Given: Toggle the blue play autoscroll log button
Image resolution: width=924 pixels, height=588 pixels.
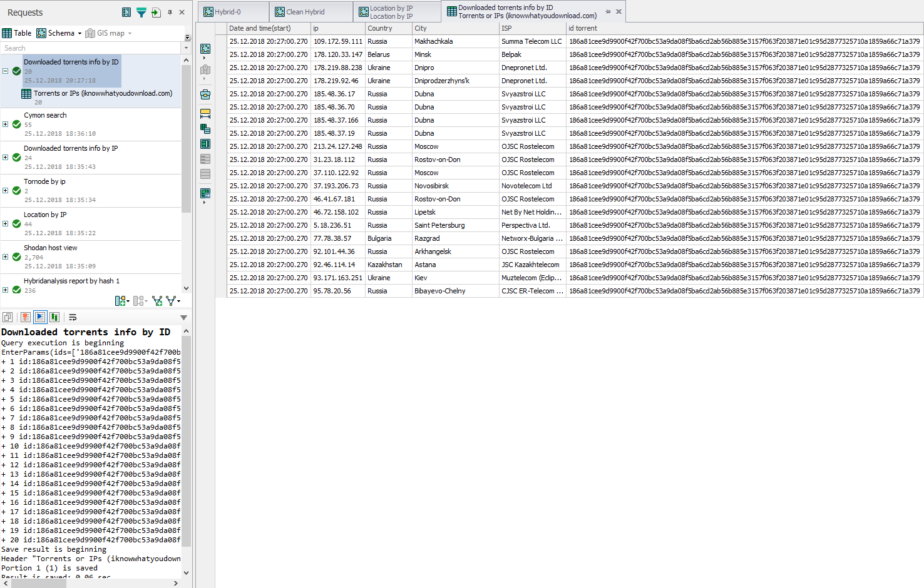Looking at the screenshot, I should (x=40, y=317).
